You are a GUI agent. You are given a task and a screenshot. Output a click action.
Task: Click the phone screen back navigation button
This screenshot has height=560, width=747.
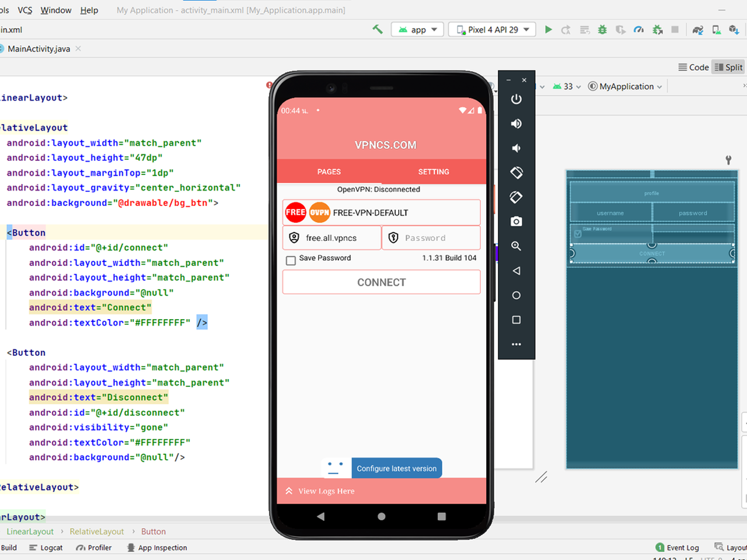click(x=320, y=516)
